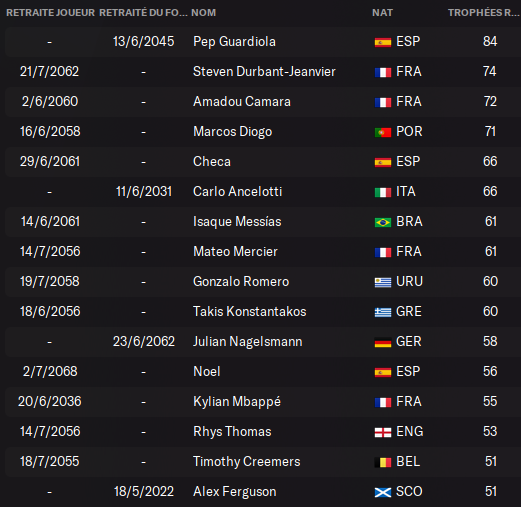Viewport: 521px width, 507px height.
Task: Click the Portuguese flag next to Marcos Diogo
Action: coord(383,132)
